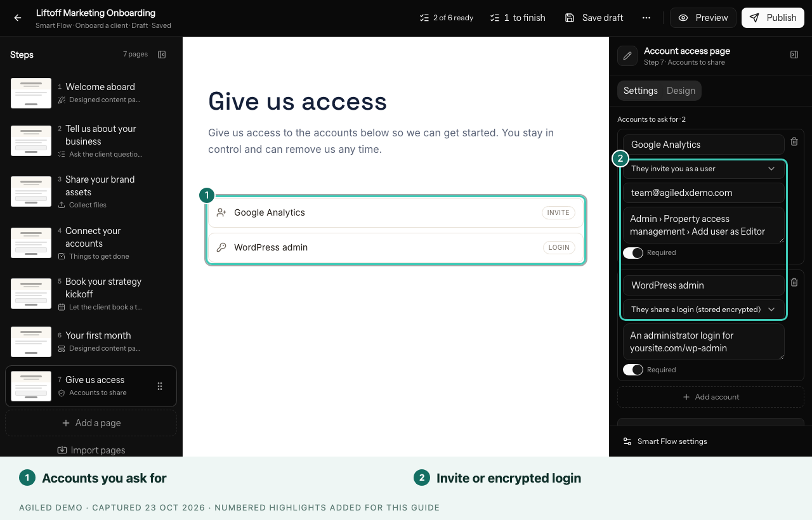Delete the WordPress admin account trash icon
This screenshot has height=520, width=812.
point(794,282)
